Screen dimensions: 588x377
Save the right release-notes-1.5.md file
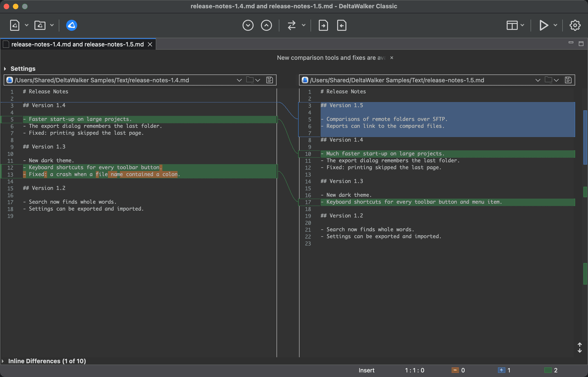pyautogui.click(x=568, y=80)
